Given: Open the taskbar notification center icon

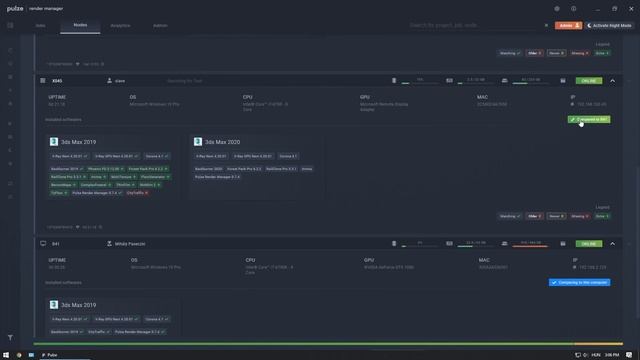Looking at the screenshot, I should 629,355.
